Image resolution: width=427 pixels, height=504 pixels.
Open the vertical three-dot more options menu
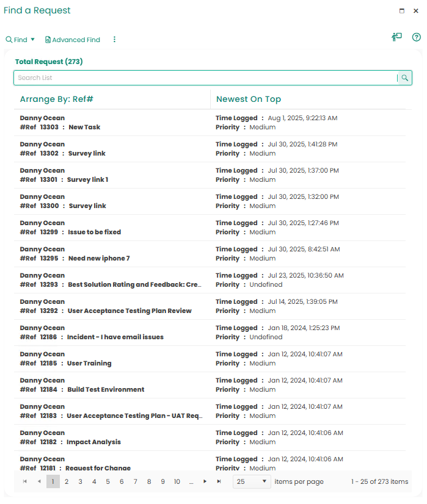[114, 40]
